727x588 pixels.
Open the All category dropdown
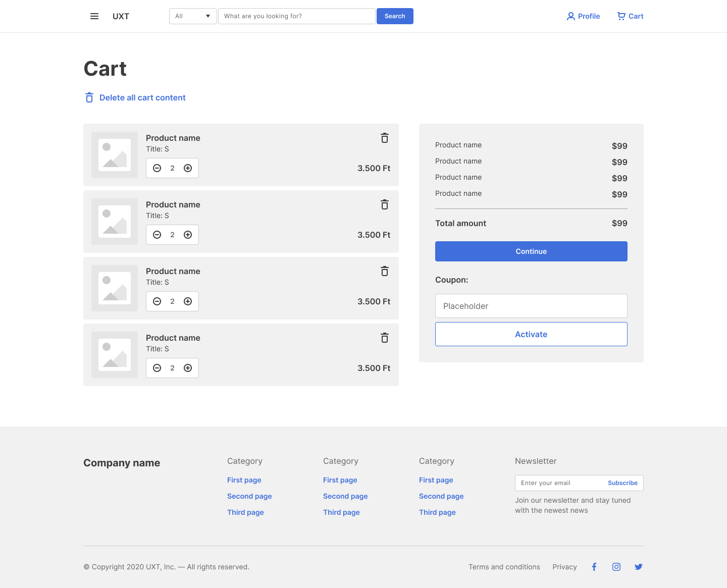click(x=193, y=16)
